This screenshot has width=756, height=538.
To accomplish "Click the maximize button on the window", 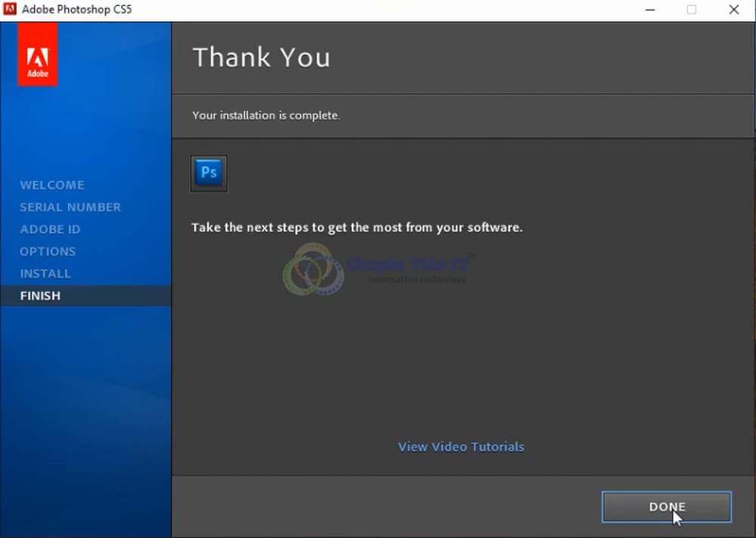I will 691,10.
